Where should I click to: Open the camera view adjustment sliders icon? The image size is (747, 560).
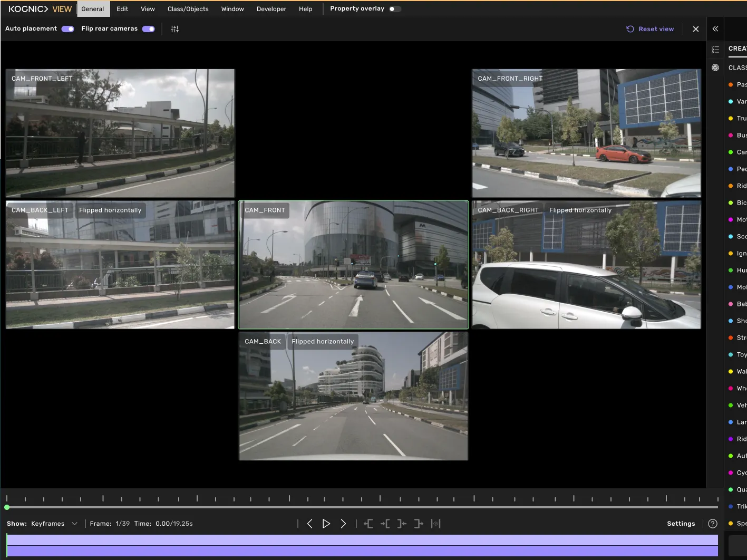(174, 29)
